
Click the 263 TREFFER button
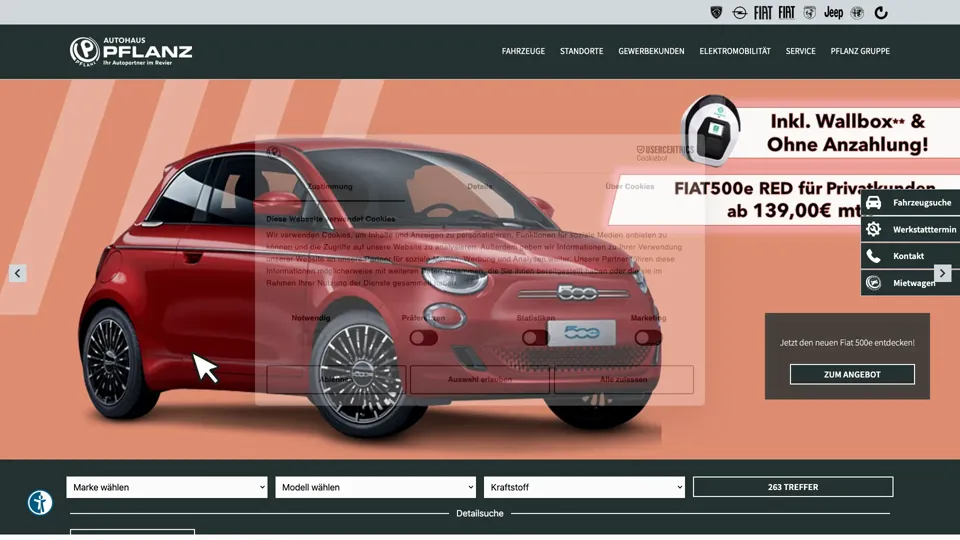pyautogui.click(x=793, y=487)
